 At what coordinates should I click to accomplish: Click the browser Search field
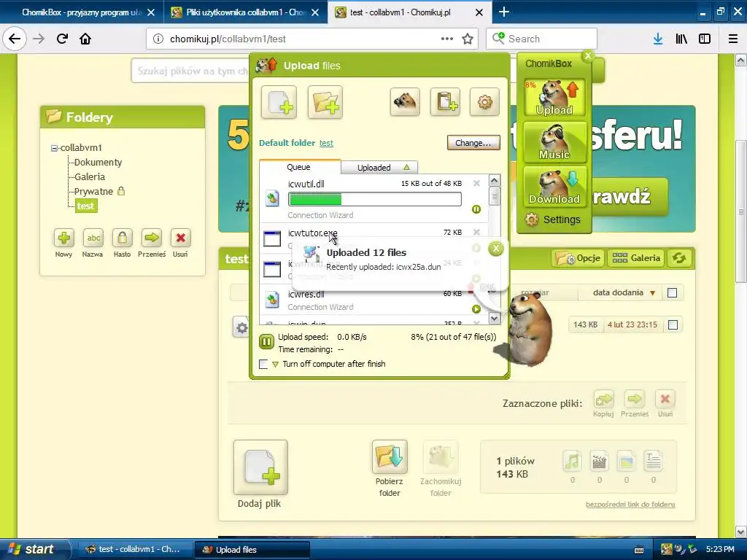[x=542, y=39]
